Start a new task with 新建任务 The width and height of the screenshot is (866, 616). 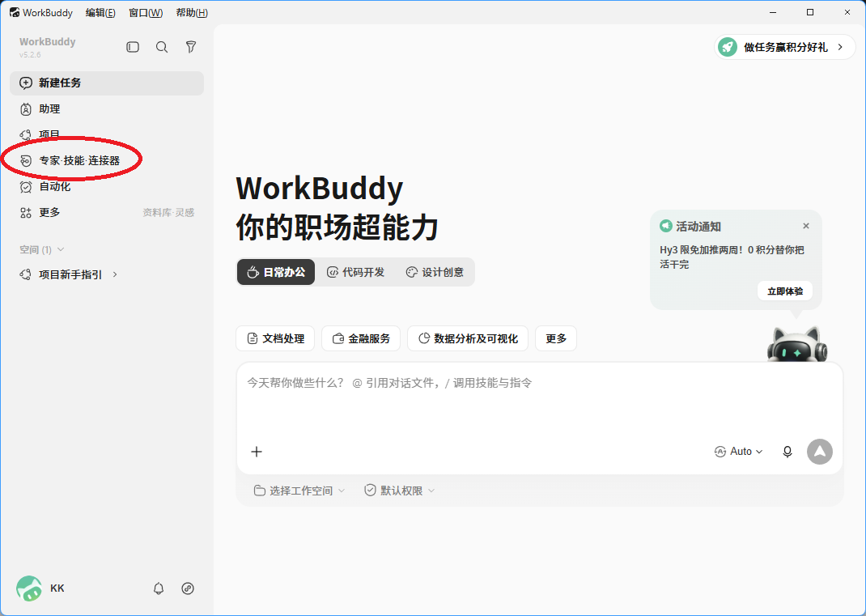coord(107,83)
